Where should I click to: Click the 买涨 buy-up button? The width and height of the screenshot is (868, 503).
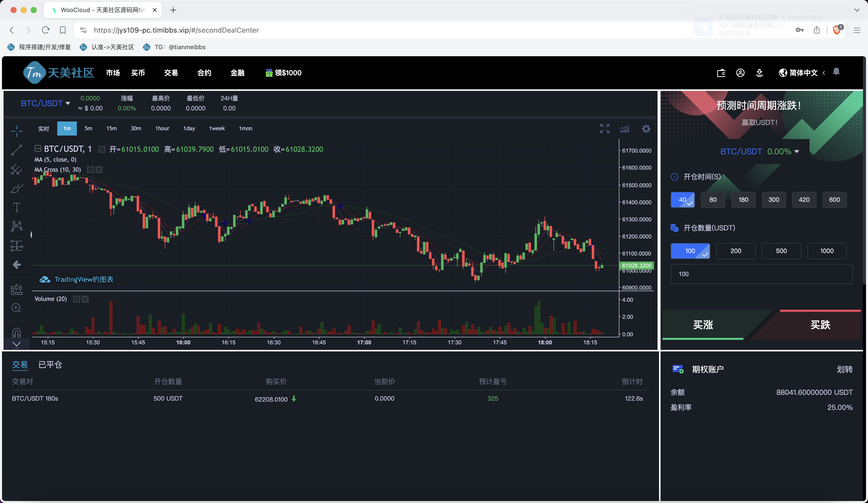[703, 325]
